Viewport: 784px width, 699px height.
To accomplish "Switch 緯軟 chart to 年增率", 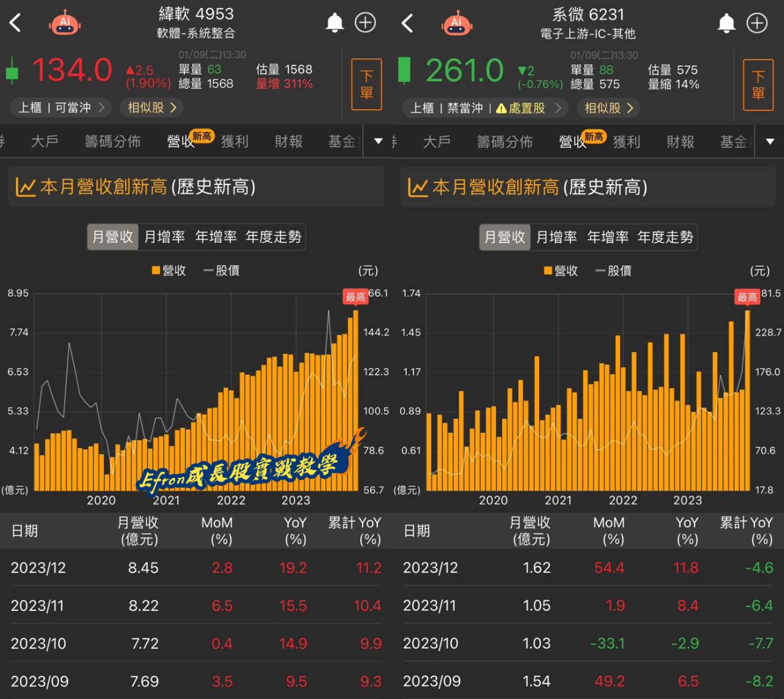I will coord(216,237).
